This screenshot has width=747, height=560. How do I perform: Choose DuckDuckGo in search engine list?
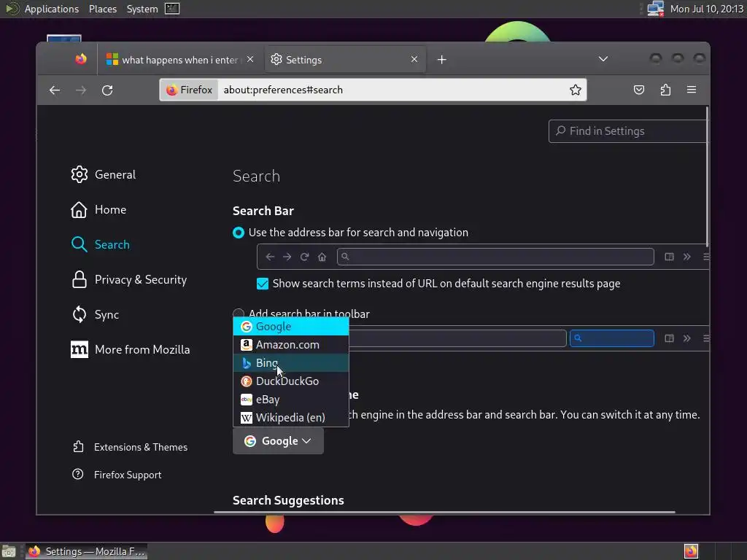click(x=291, y=381)
